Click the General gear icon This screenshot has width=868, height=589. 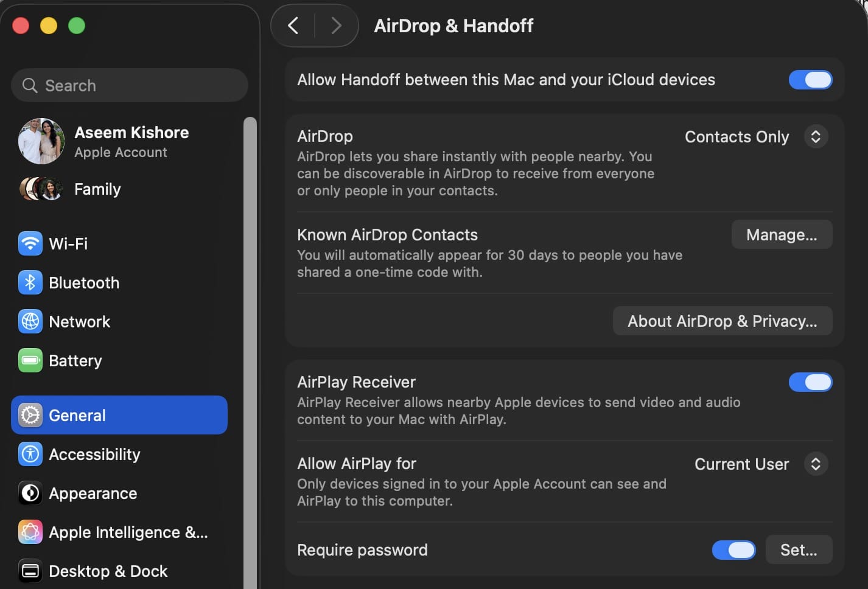(30, 416)
